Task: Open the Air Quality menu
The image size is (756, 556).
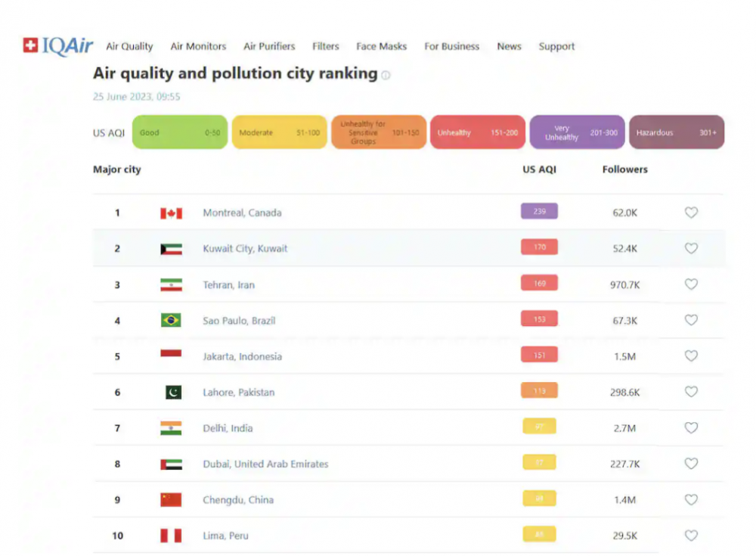Action: coord(129,46)
